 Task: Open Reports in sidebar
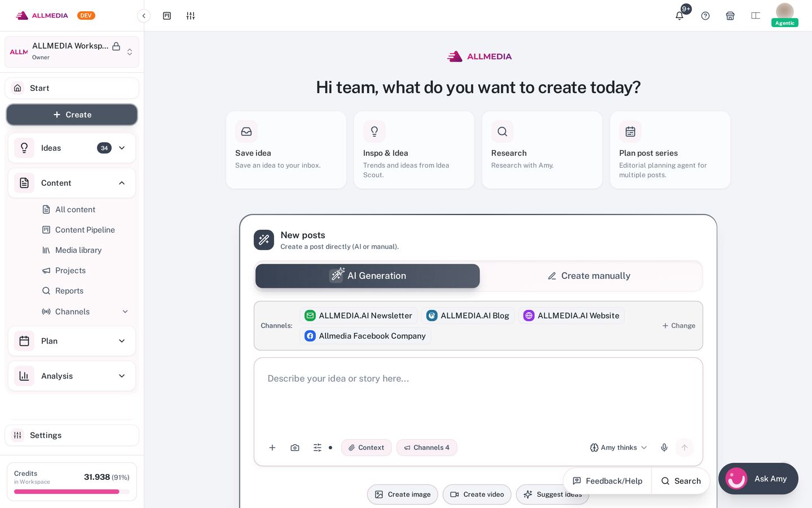[69, 291]
